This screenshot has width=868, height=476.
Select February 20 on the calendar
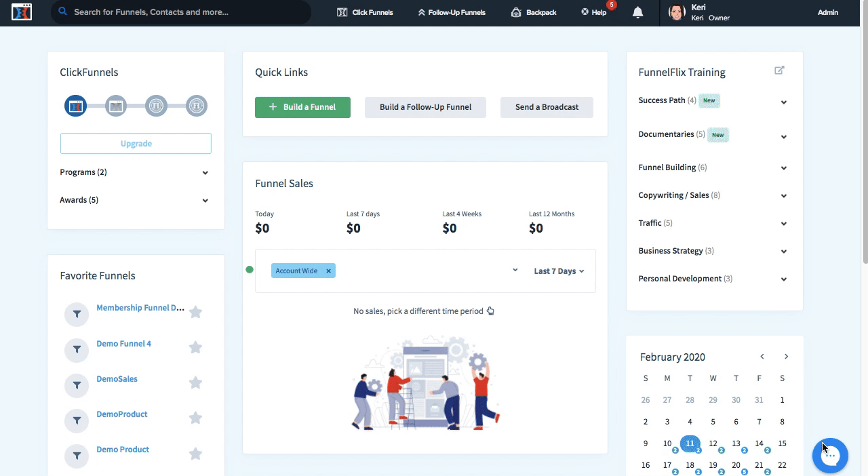click(736, 465)
